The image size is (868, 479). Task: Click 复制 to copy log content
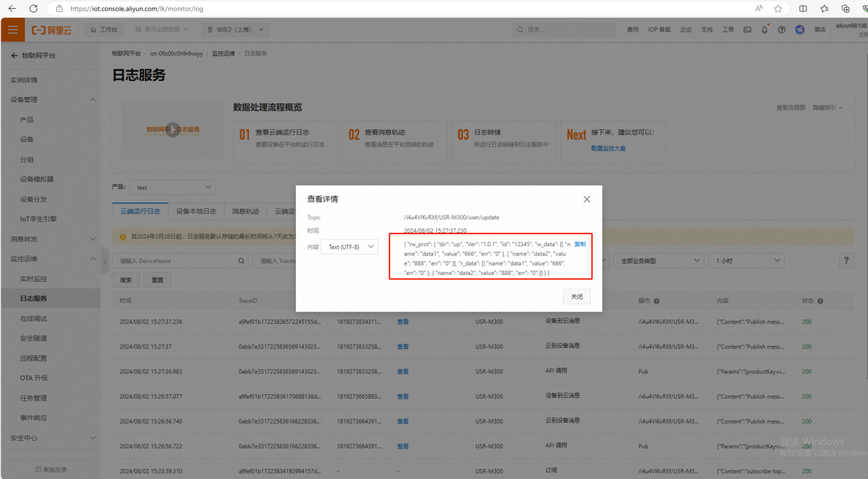tap(580, 244)
